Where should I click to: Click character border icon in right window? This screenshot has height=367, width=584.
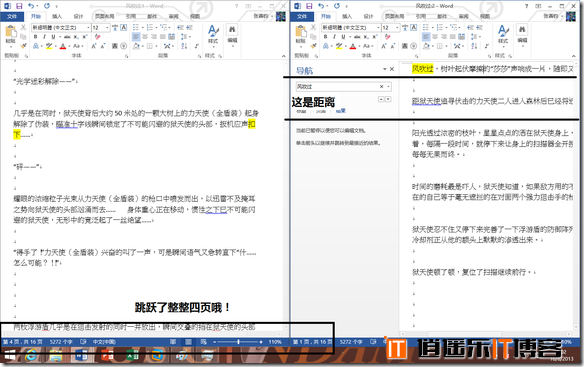(413, 27)
